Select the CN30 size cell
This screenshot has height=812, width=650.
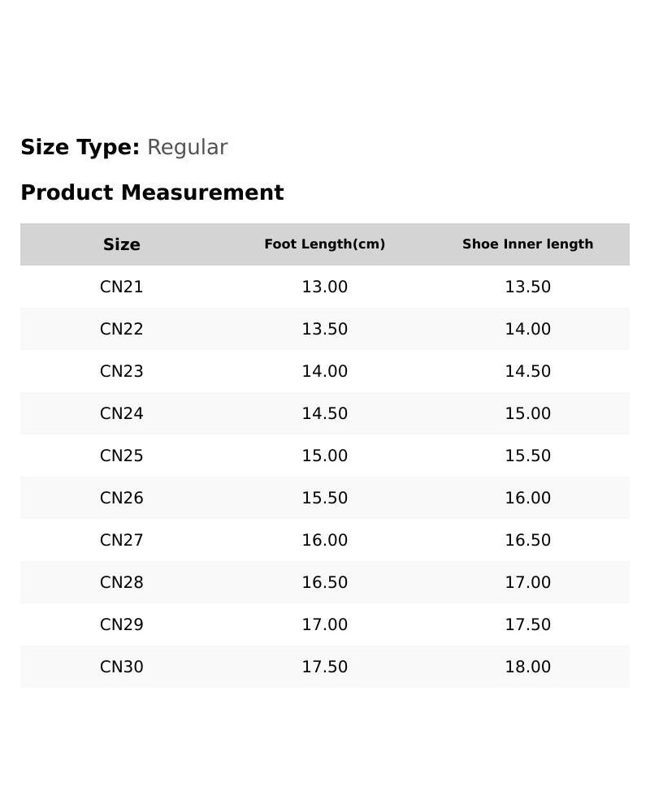[121, 667]
